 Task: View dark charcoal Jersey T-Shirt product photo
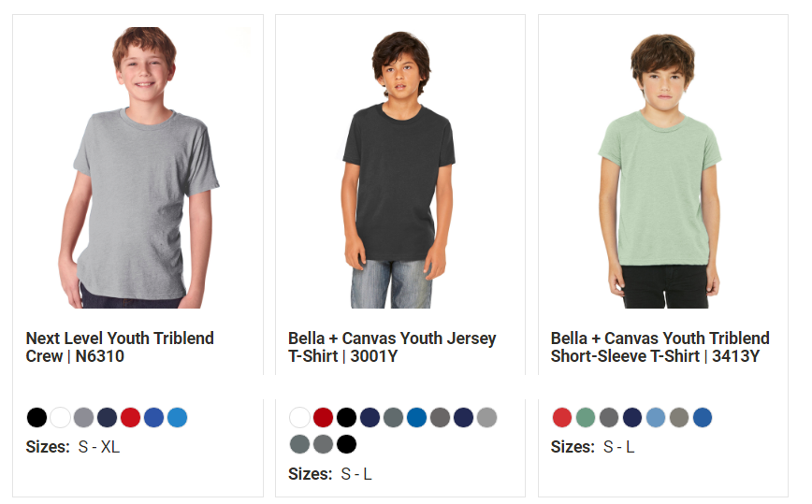pyautogui.click(x=399, y=170)
